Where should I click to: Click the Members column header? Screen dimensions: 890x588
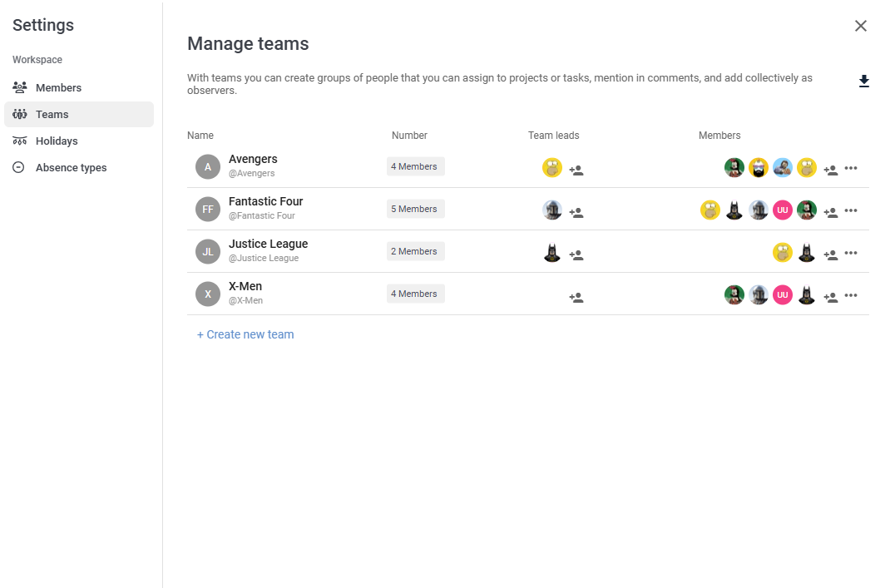point(719,135)
